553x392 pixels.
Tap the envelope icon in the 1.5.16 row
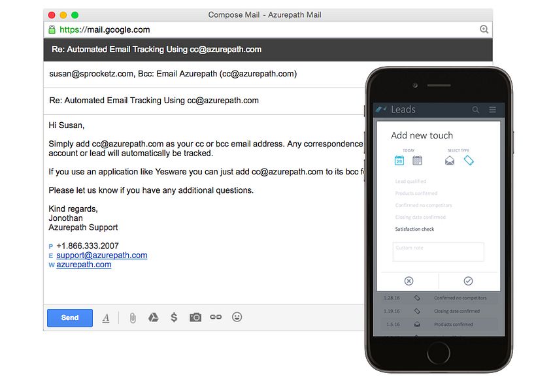coord(417,324)
